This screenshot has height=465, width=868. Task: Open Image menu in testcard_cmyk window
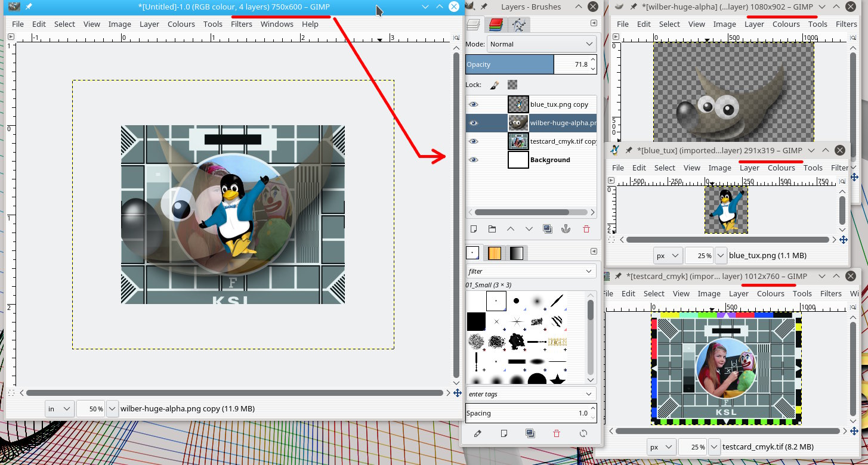709,293
